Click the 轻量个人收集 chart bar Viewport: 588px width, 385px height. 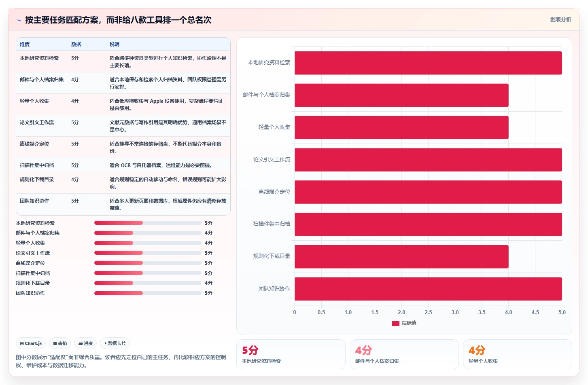tap(401, 127)
